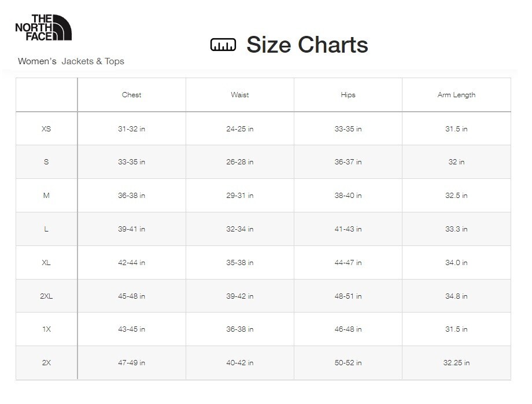
Task: Click the 1X size row label
Action: pyautogui.click(x=46, y=329)
